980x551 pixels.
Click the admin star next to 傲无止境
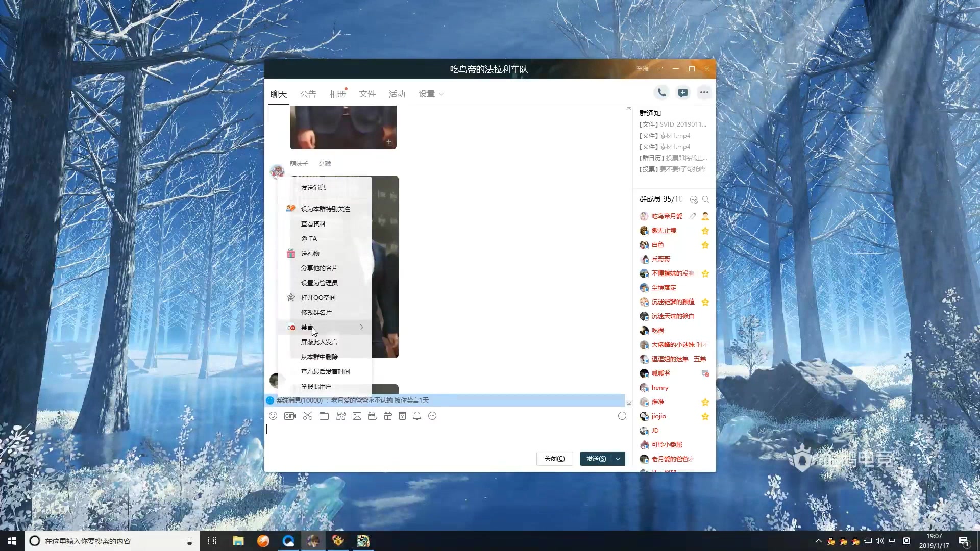click(x=705, y=231)
